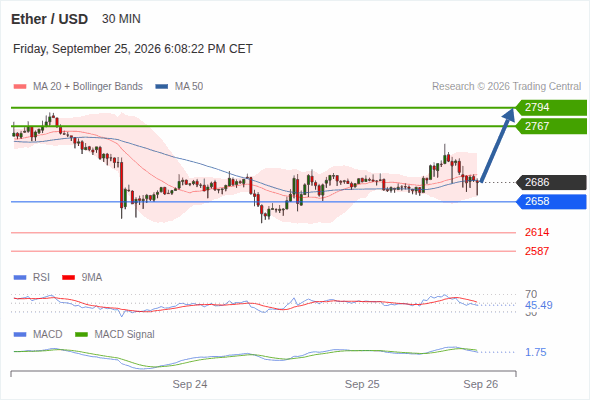Viewport: 590px width, 400px height.
Task: Open the Research Trading Central copyright text
Action: point(506,87)
